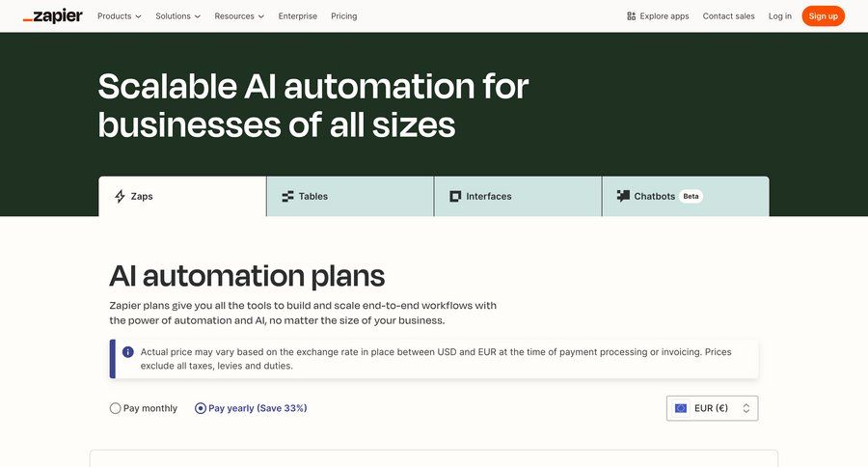Click the Chatbots icon in tab

click(623, 196)
